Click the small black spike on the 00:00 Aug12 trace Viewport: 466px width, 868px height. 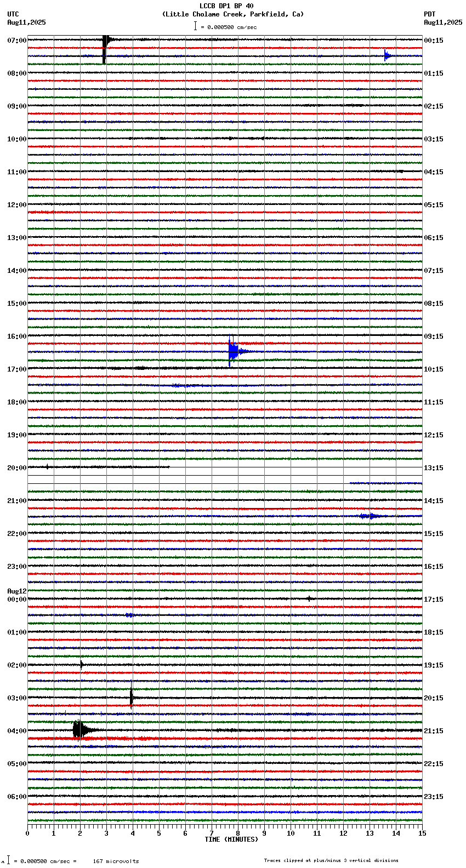pos(309,598)
